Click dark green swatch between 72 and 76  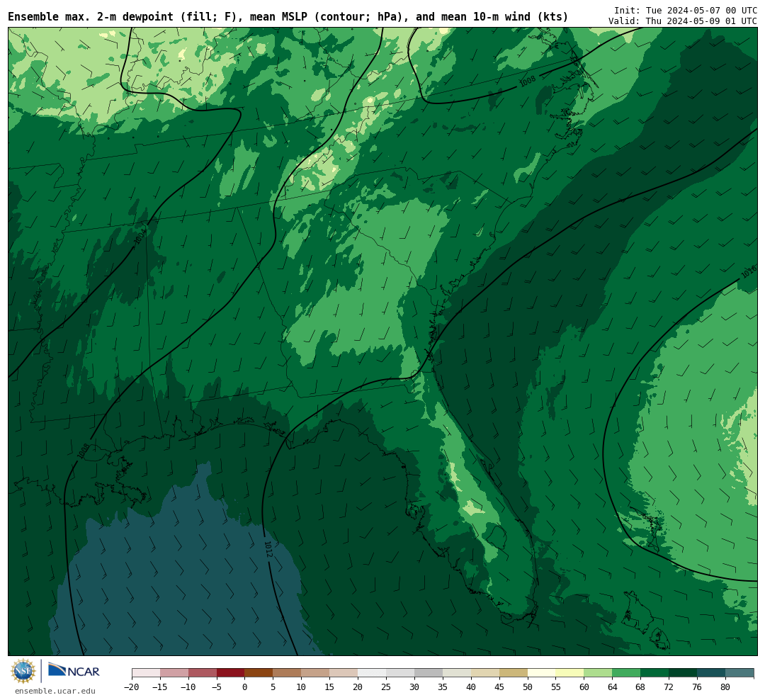[x=684, y=673]
